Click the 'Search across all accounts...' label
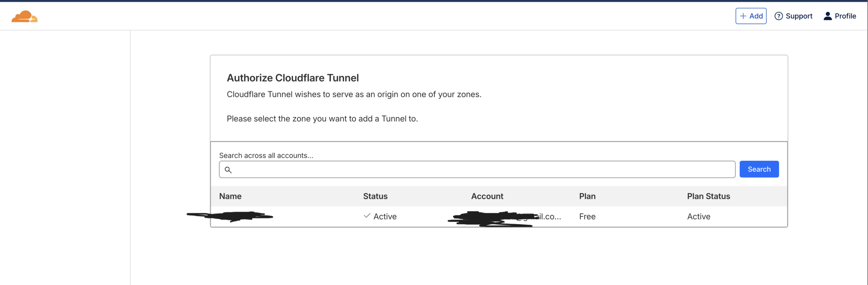The height and width of the screenshot is (285, 868). 266,155
